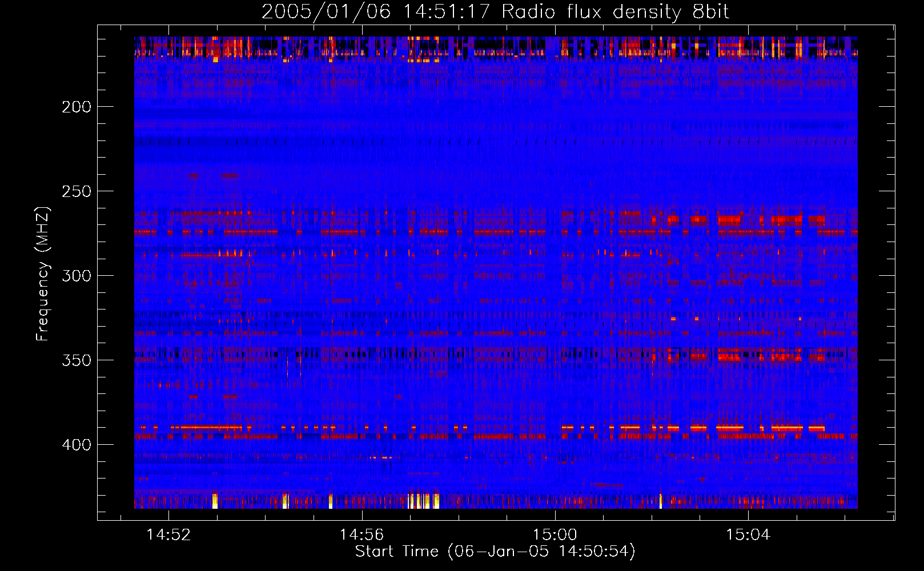Click the 'Start Time (06-Jan-05 14:50:54)' label
This screenshot has height=571, width=924.
tap(495, 552)
